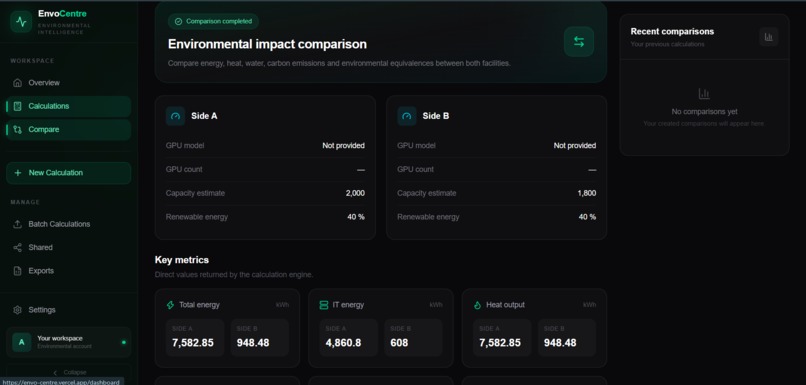This screenshot has height=385, width=806.
Task: Click the Side B GPU count label
Action: 415,170
